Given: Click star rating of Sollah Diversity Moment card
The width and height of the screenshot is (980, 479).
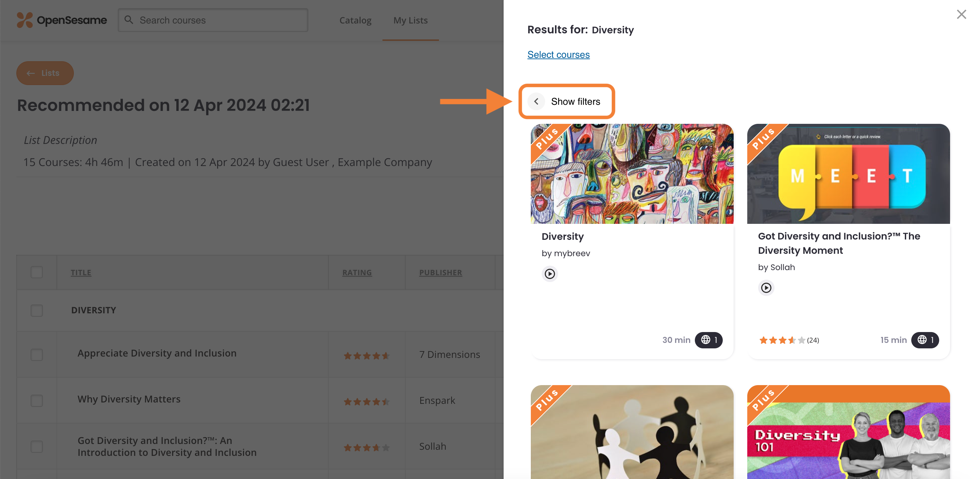Looking at the screenshot, I should pyautogui.click(x=782, y=340).
